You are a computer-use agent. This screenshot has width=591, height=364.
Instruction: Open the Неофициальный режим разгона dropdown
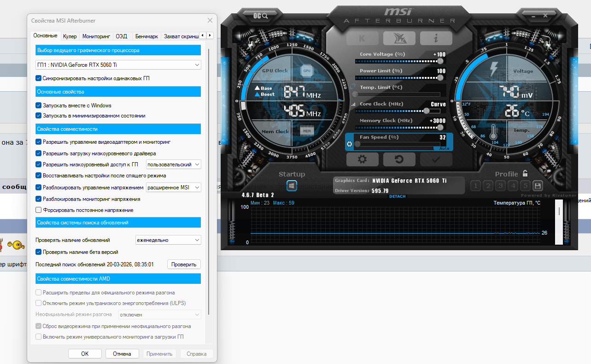(x=160, y=315)
